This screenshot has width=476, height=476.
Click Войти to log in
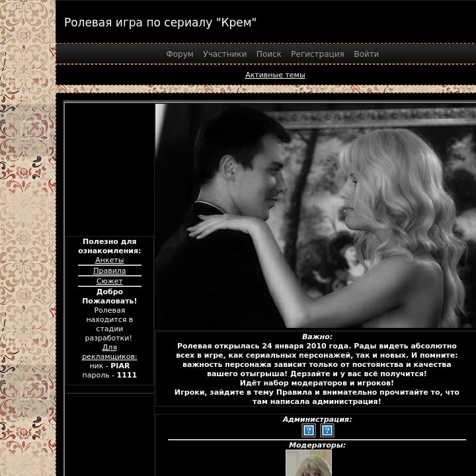point(366,54)
